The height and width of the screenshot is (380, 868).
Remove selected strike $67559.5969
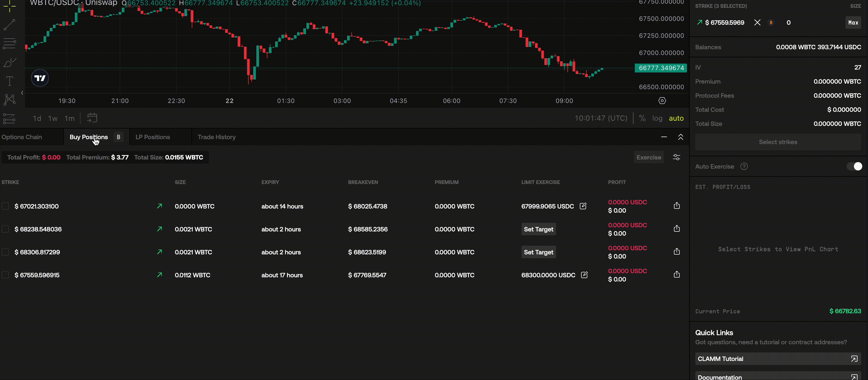tap(757, 23)
